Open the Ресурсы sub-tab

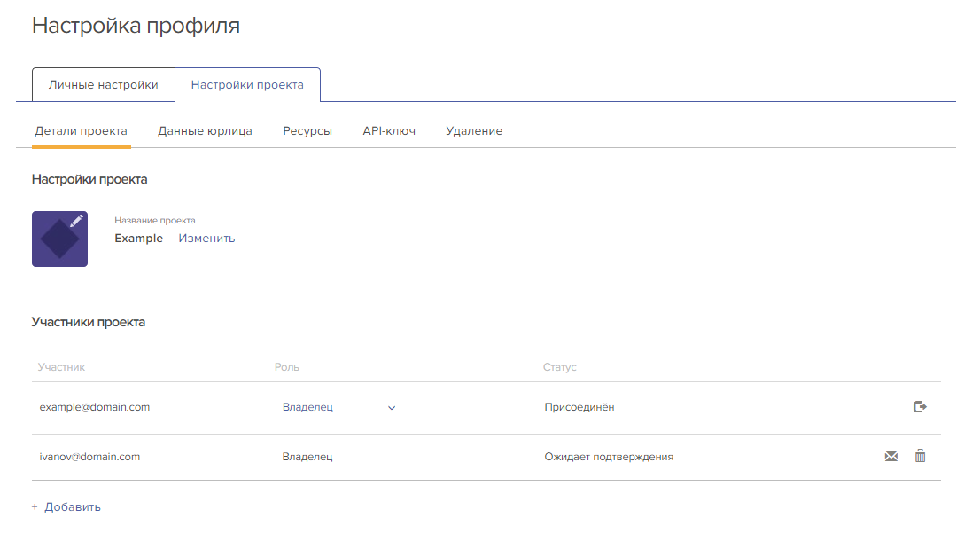point(307,131)
